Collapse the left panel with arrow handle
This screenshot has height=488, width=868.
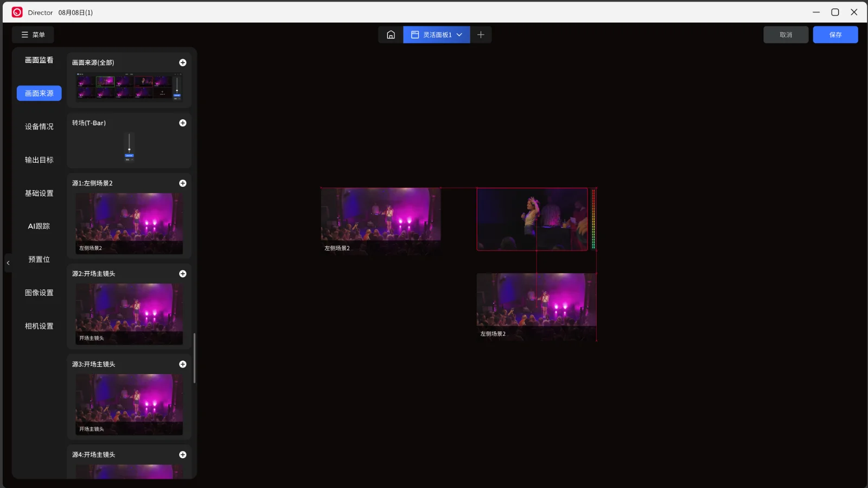pos(8,263)
